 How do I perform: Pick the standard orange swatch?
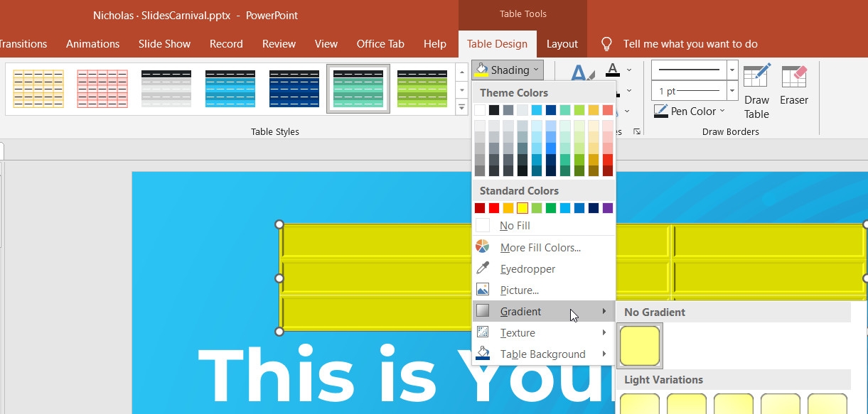pos(508,208)
